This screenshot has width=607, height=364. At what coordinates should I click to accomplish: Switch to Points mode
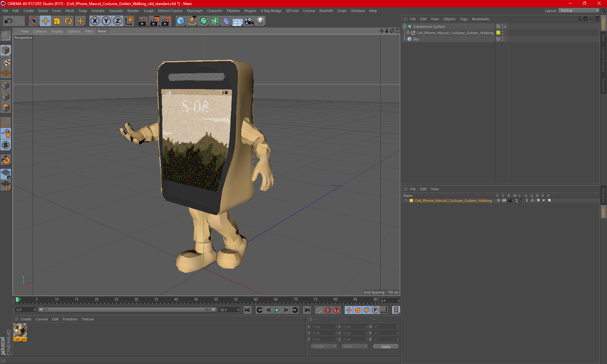pyautogui.click(x=6, y=85)
